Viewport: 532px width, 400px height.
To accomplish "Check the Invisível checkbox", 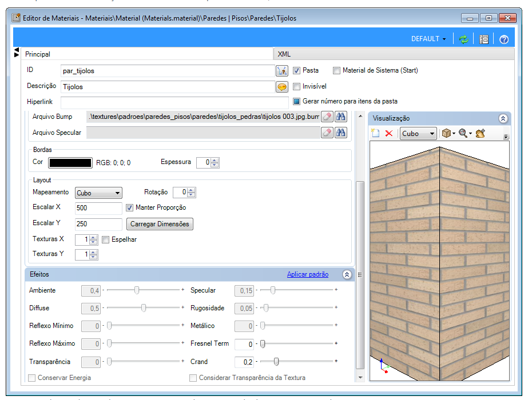I will [296, 86].
